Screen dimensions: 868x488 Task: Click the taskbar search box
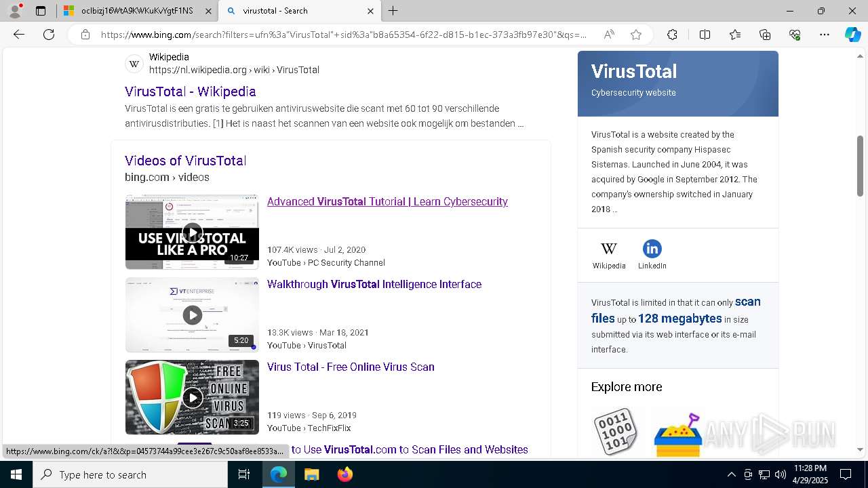[130, 474]
